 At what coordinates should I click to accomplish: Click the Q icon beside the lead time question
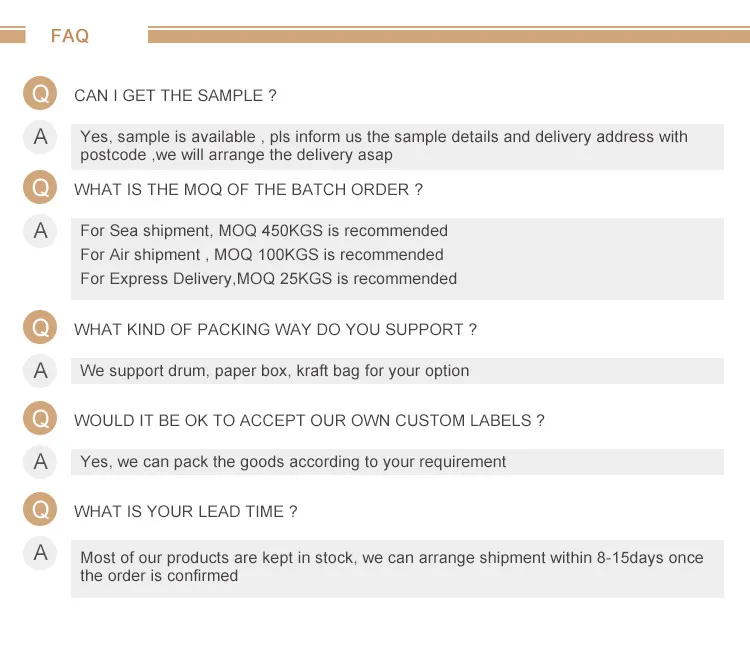coord(40,510)
